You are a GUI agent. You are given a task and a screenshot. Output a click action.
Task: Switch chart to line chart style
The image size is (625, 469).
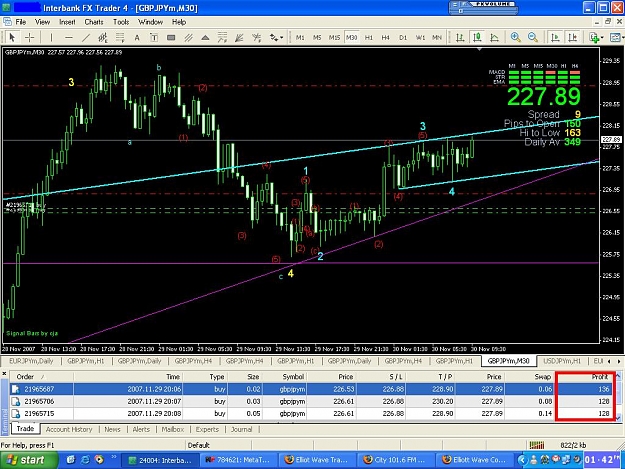click(x=494, y=37)
